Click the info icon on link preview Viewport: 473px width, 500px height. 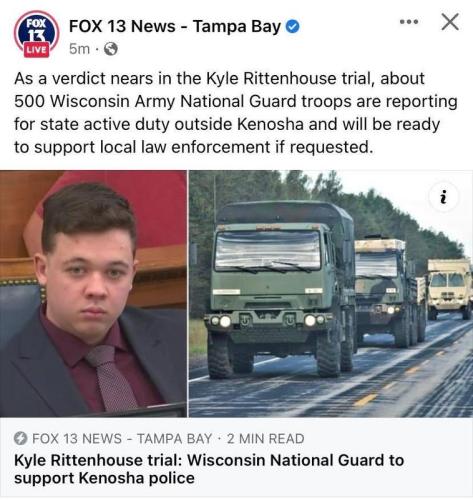(x=443, y=197)
